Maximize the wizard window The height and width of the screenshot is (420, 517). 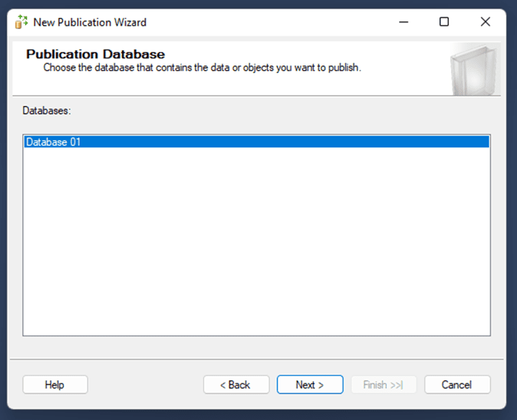(x=444, y=22)
